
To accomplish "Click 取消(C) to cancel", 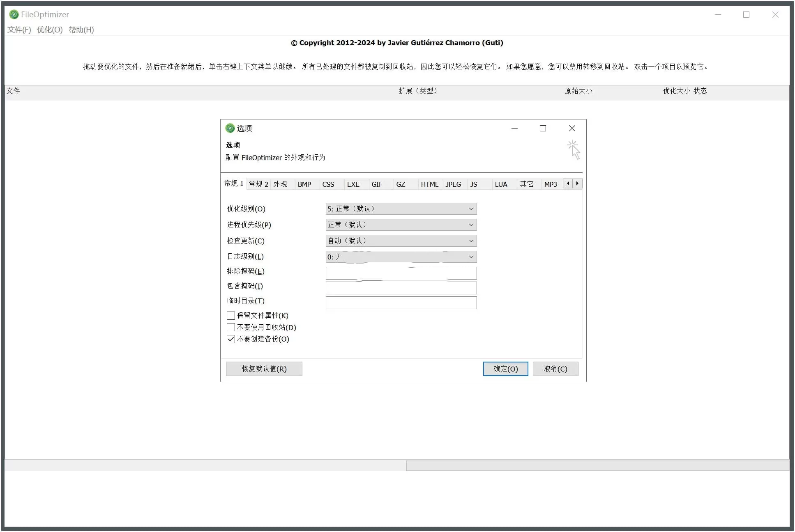I will tap(555, 369).
